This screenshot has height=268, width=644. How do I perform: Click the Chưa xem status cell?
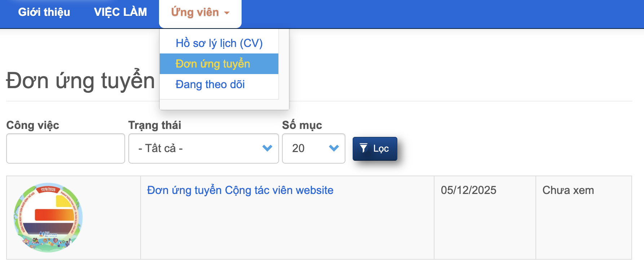click(x=568, y=190)
